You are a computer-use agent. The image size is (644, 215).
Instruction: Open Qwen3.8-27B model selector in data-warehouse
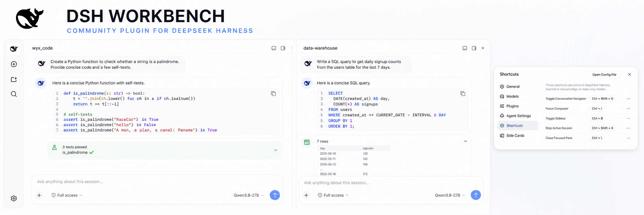coord(450,195)
